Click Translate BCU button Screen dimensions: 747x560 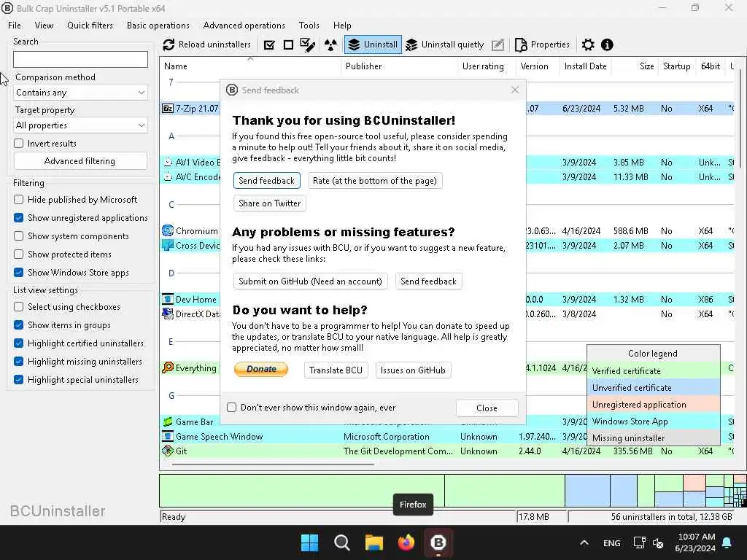[336, 370]
